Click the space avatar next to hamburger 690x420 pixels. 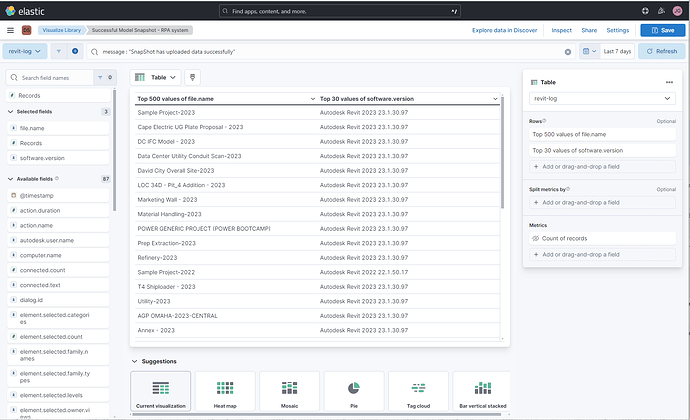[x=26, y=30]
